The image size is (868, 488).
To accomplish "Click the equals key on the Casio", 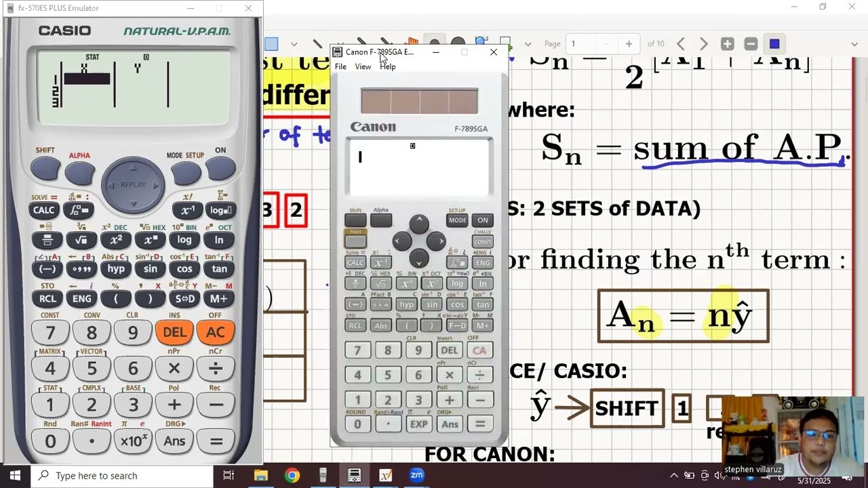I will (x=216, y=442).
